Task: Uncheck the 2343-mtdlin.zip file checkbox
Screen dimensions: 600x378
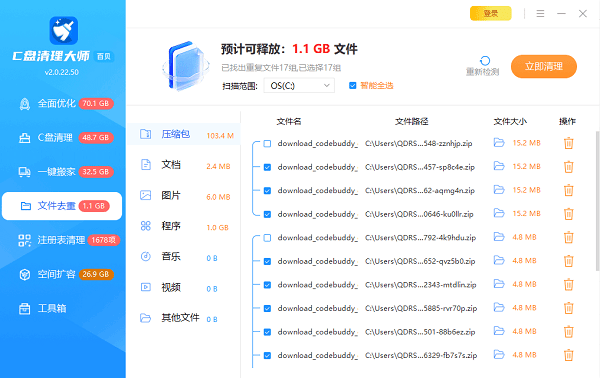Action: (267, 285)
